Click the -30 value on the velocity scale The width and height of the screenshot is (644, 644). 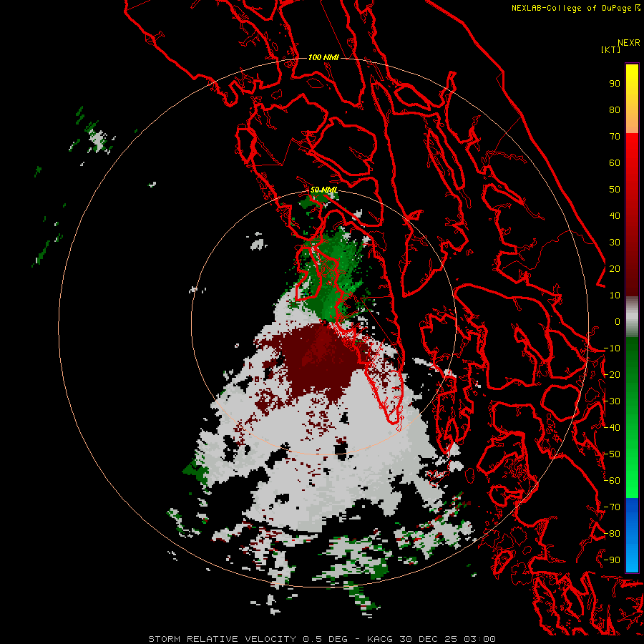(612, 401)
